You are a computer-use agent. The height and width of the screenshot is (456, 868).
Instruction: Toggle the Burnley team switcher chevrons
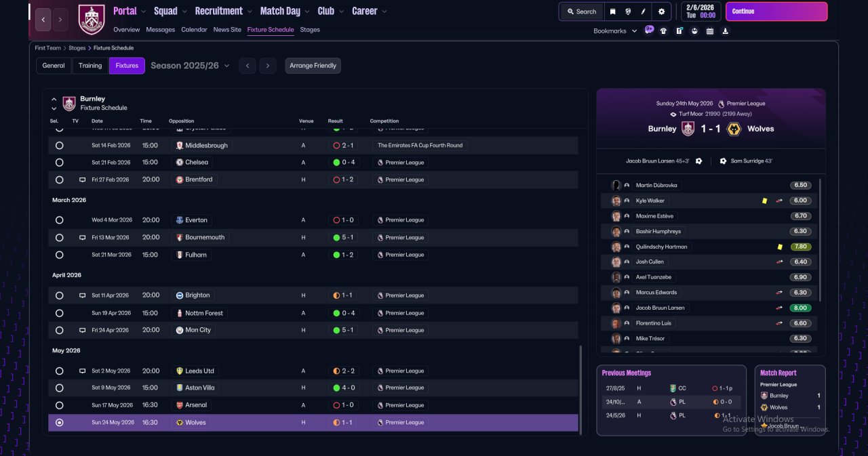pyautogui.click(x=54, y=104)
